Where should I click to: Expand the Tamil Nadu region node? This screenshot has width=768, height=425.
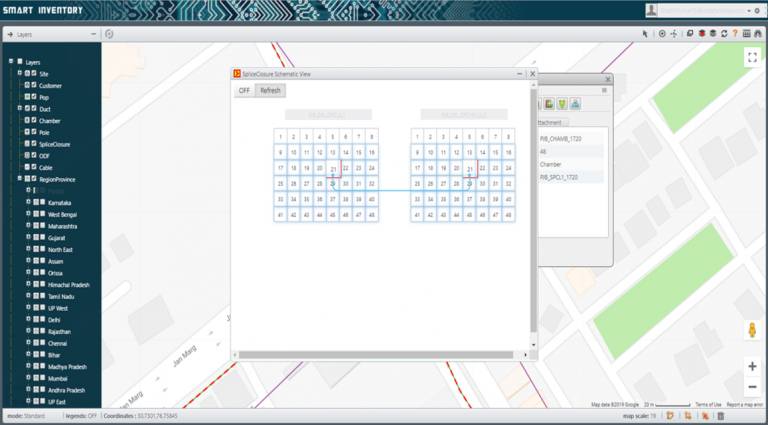point(28,296)
